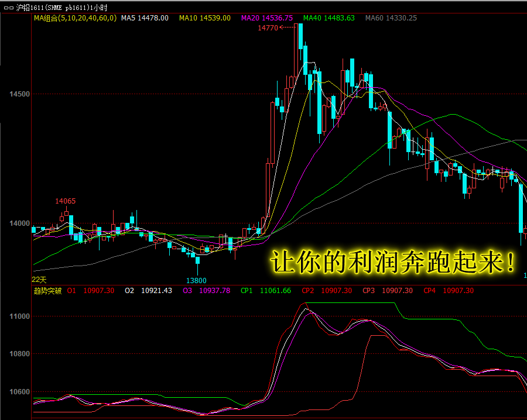Select the O2 10921.43 value
Screen dimensions: 527x420
click(148, 291)
